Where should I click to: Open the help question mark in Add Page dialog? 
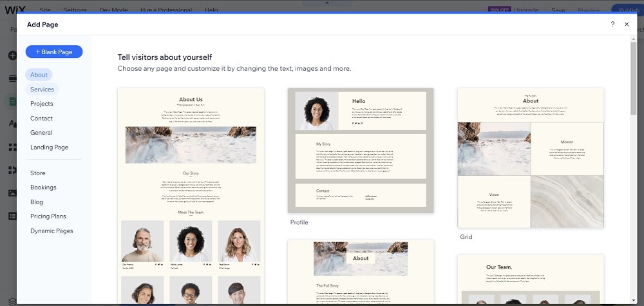pos(612,24)
